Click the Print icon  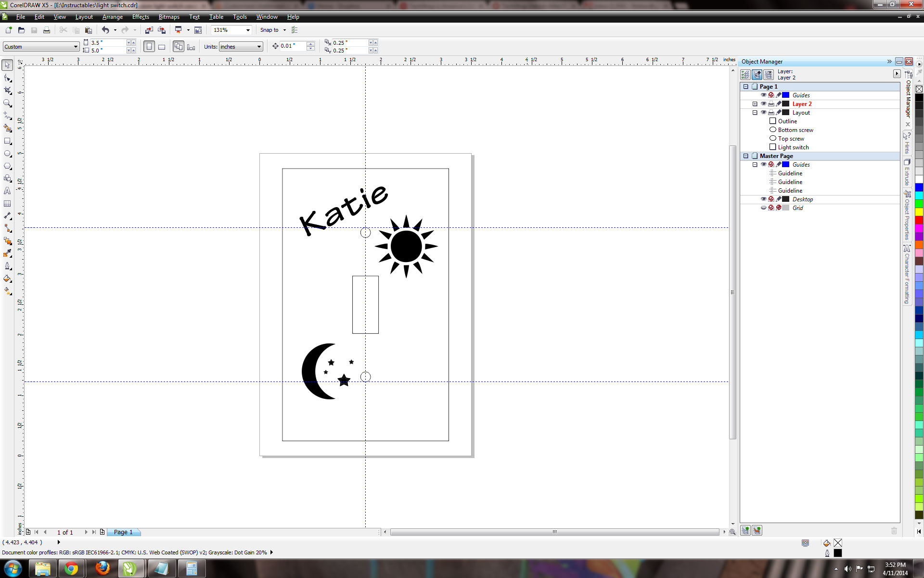(47, 30)
